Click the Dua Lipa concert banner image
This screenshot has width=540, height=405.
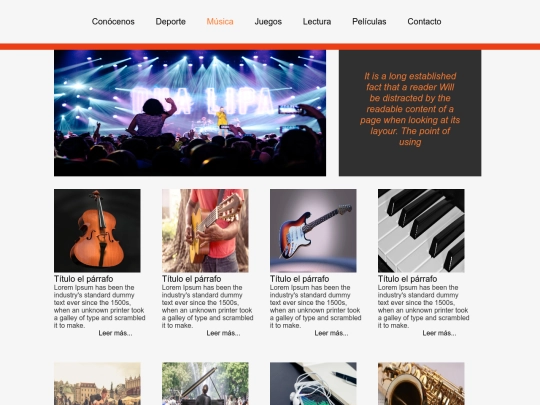[x=190, y=113]
